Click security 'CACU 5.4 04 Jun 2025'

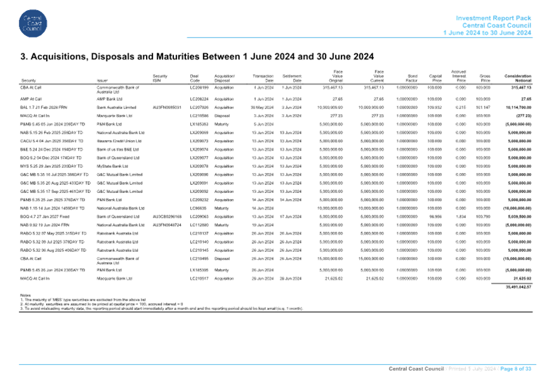pos(51,141)
